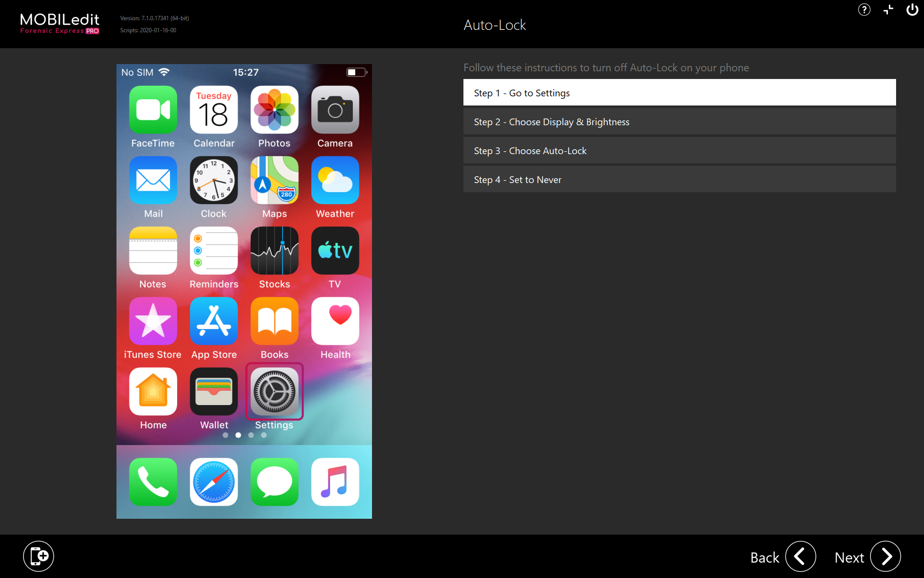Tap the Wallet app icon

click(x=214, y=392)
